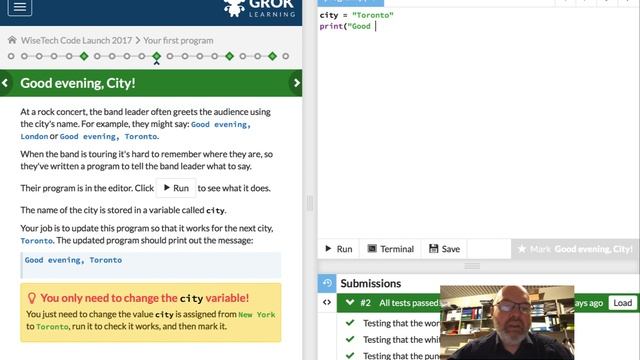The height and width of the screenshot is (360, 640).
Task: Toggle code view icon beside submission #2
Action: click(x=327, y=302)
